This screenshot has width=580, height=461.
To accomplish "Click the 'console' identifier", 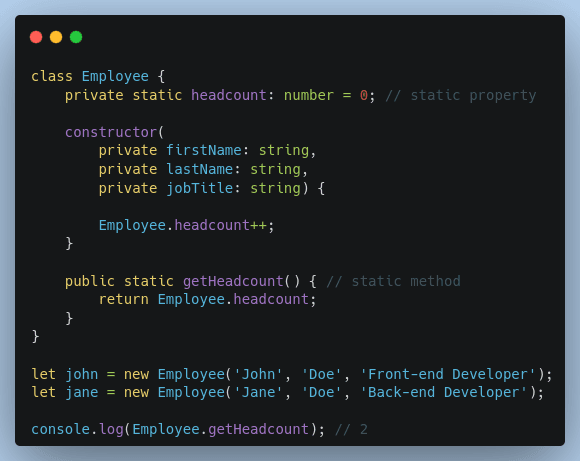I will pyautogui.click(x=61, y=429).
